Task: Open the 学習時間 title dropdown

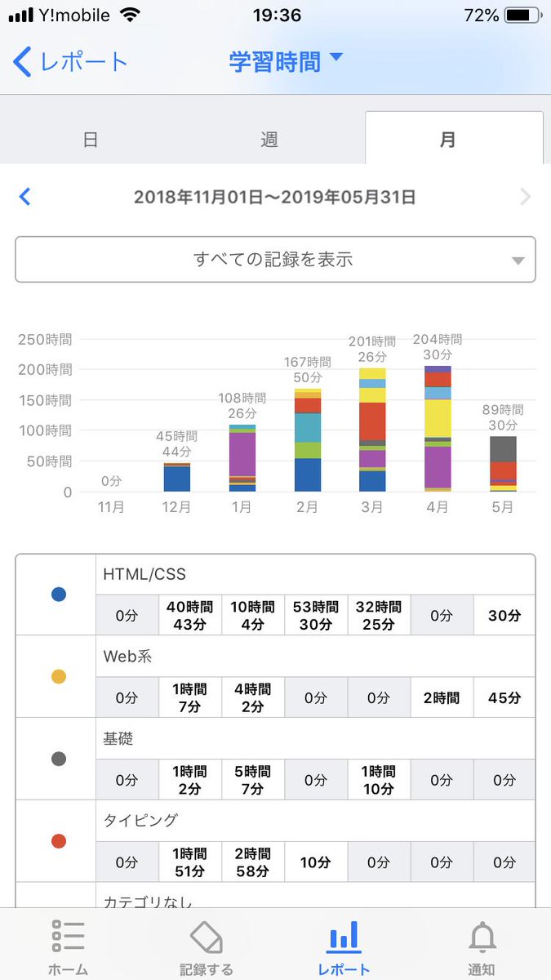Action: tap(287, 61)
